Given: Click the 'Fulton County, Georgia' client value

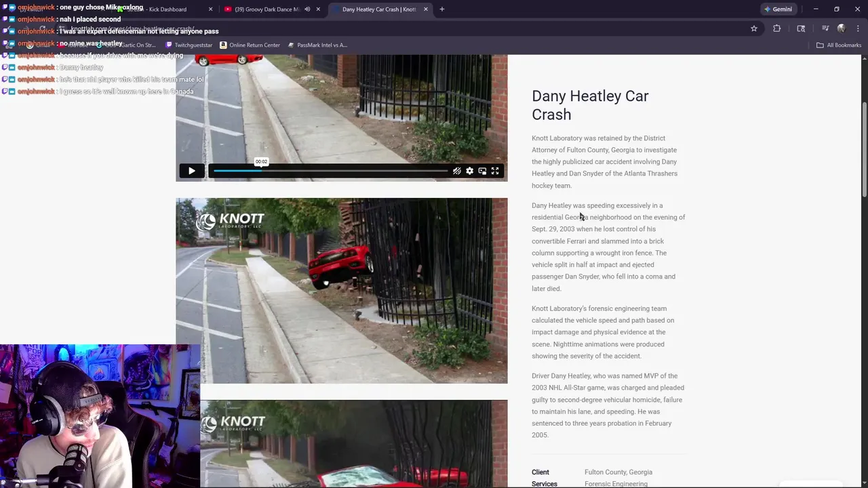Looking at the screenshot, I should click(x=618, y=472).
